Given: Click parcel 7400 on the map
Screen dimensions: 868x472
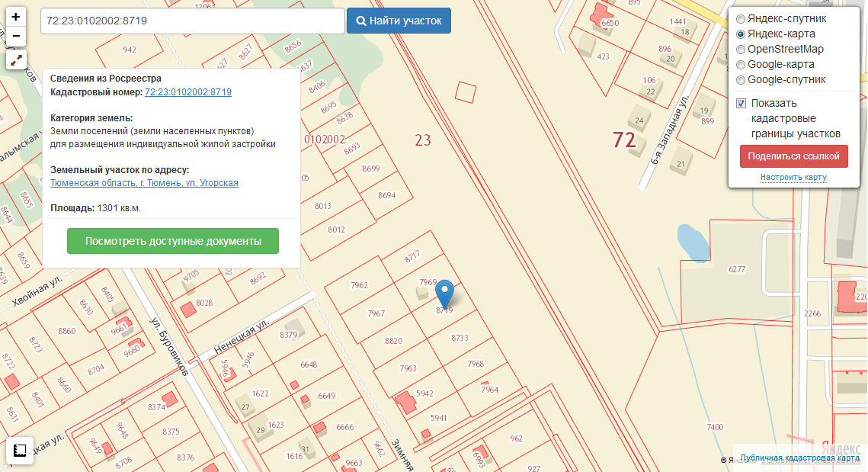Looking at the screenshot, I should (x=715, y=427).
